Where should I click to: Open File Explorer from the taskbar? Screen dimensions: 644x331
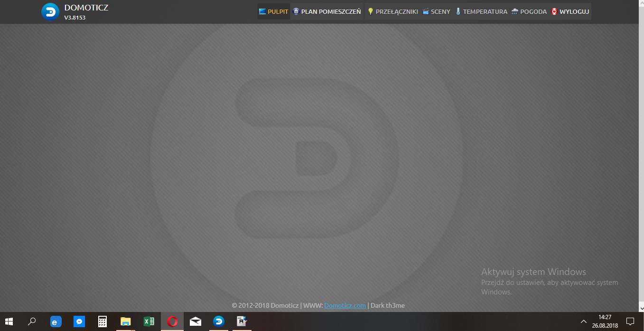[126, 322]
